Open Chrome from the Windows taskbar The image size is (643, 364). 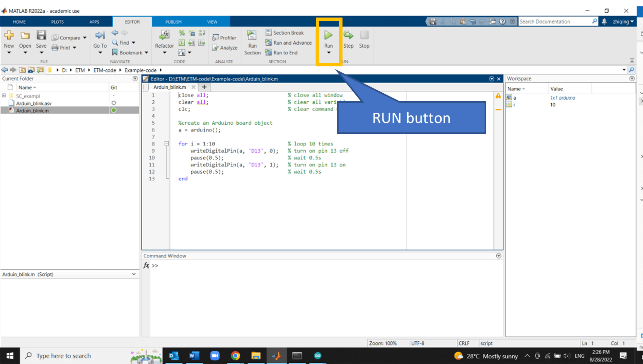coord(235,356)
